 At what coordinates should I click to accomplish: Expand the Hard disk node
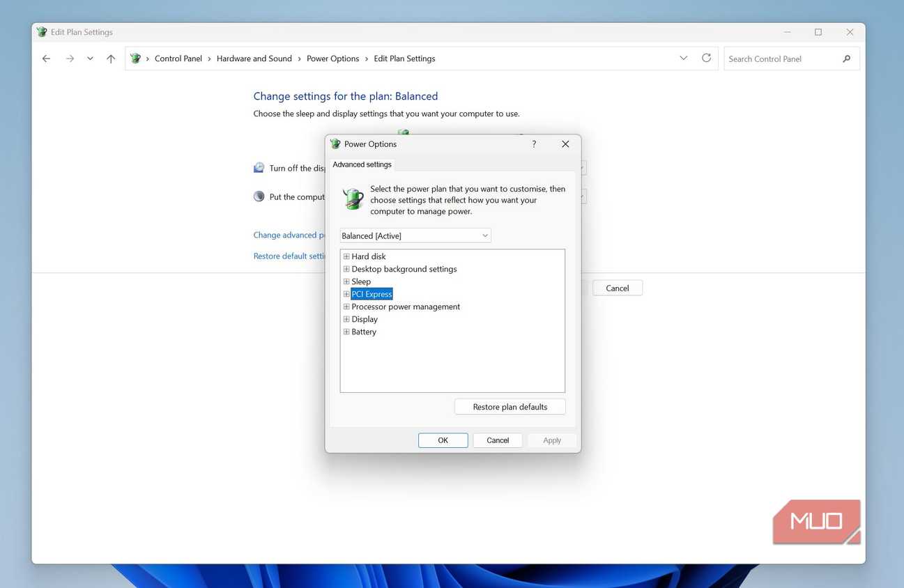pos(346,256)
